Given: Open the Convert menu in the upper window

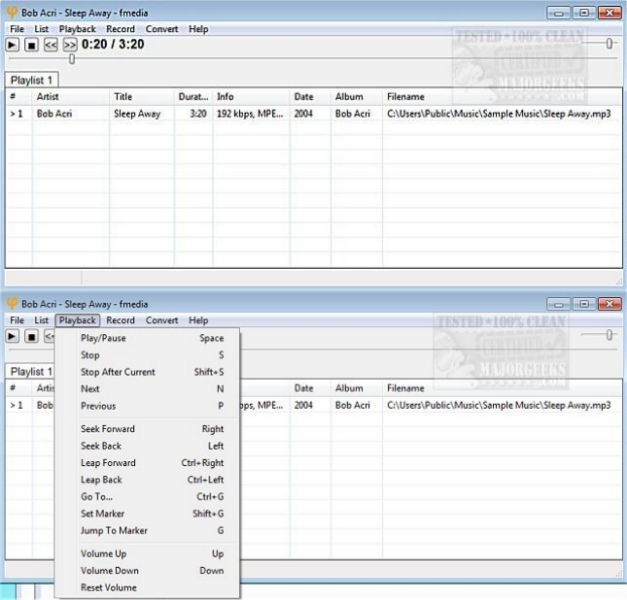Looking at the screenshot, I should 162,29.
